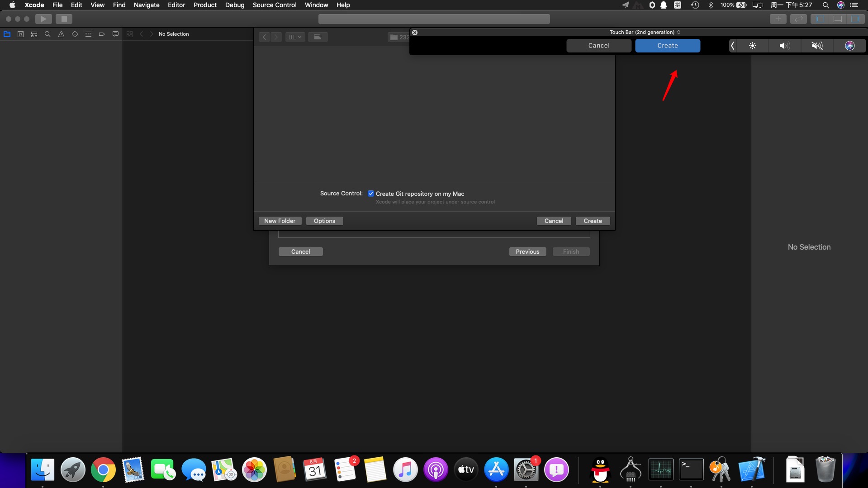
Task: Open the Test navigator diamond icon
Action: point(75,34)
